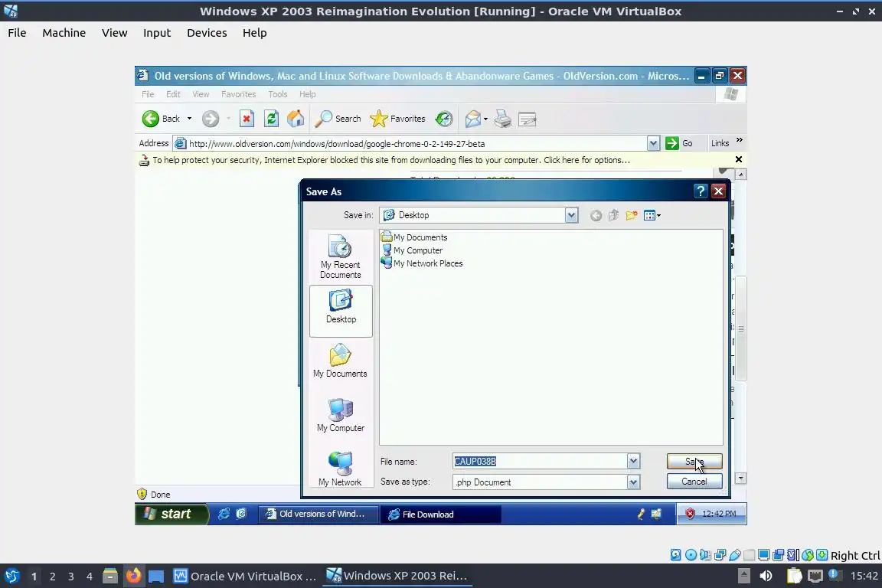Select My Computer in the file list
This screenshot has width=882, height=588.
tap(413, 250)
